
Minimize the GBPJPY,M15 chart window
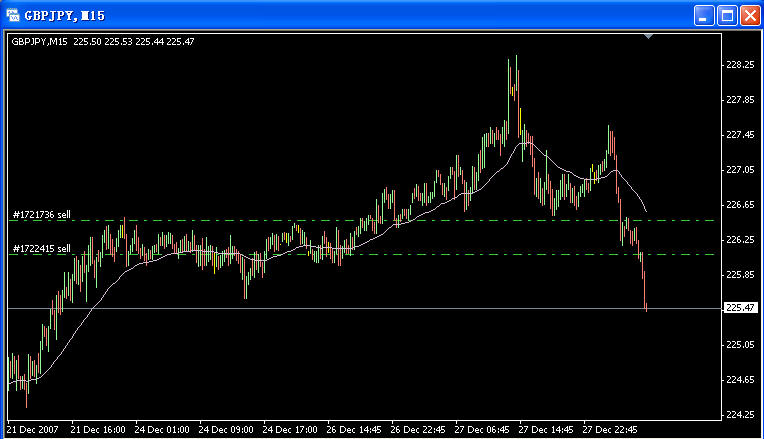(704, 16)
